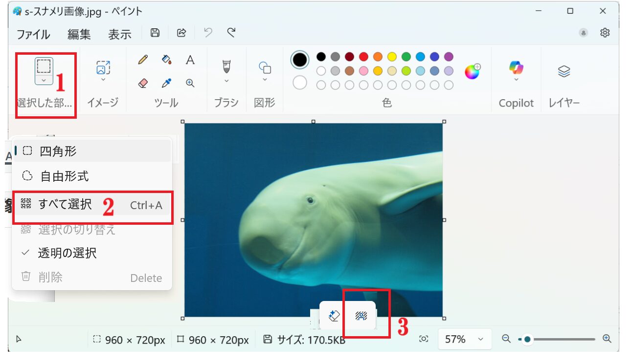Open the 編集 menu
The image size is (633, 364).
(x=79, y=34)
